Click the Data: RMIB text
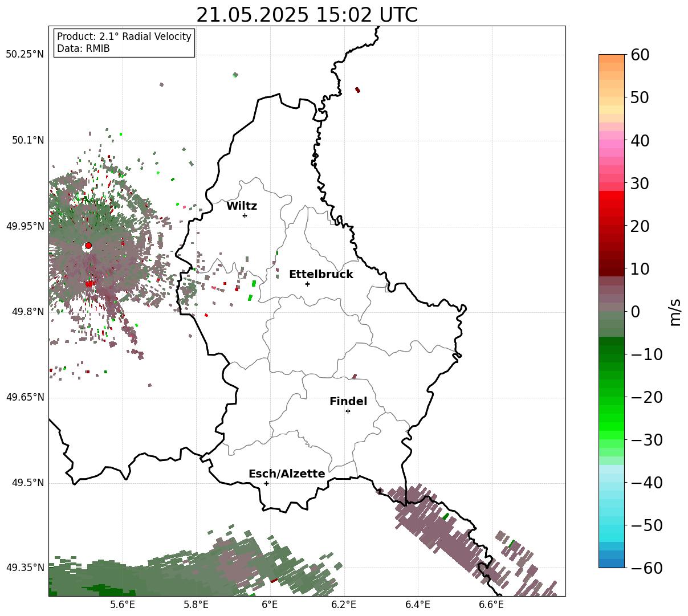 click(83, 48)
